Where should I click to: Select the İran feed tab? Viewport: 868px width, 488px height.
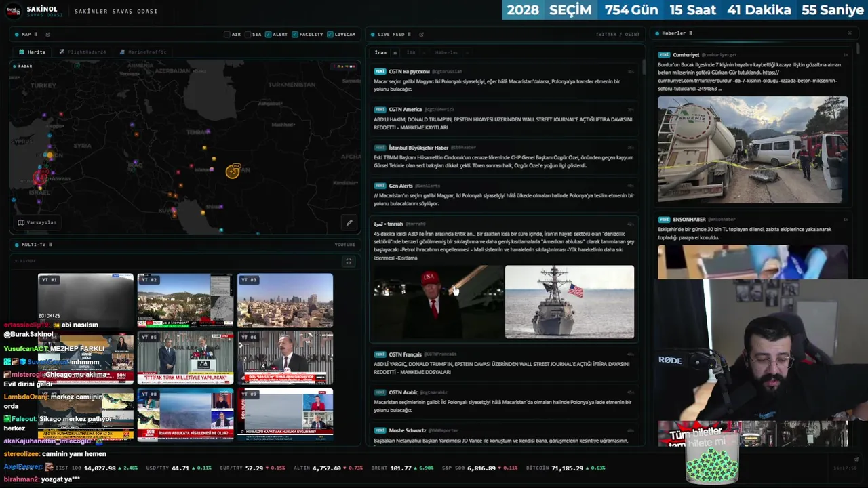tap(380, 52)
